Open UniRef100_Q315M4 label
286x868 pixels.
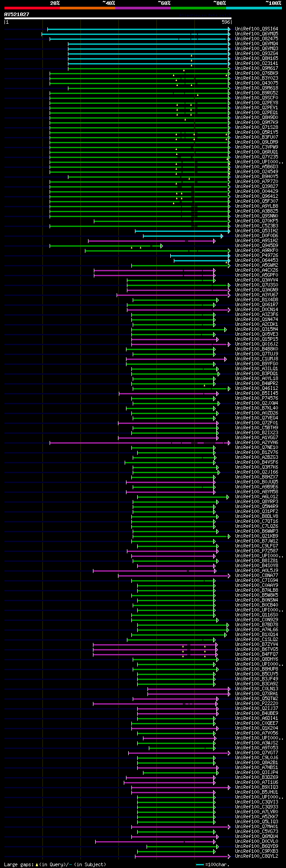click(257, 329)
